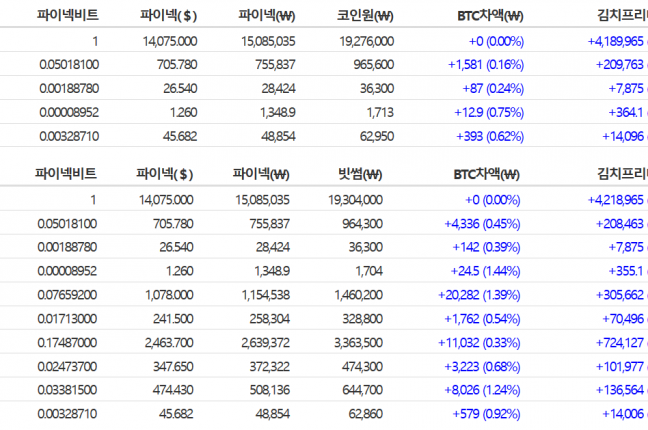Select the Bithumb price 19,304,000 cell
This screenshot has height=430, width=648.
[x=355, y=199]
